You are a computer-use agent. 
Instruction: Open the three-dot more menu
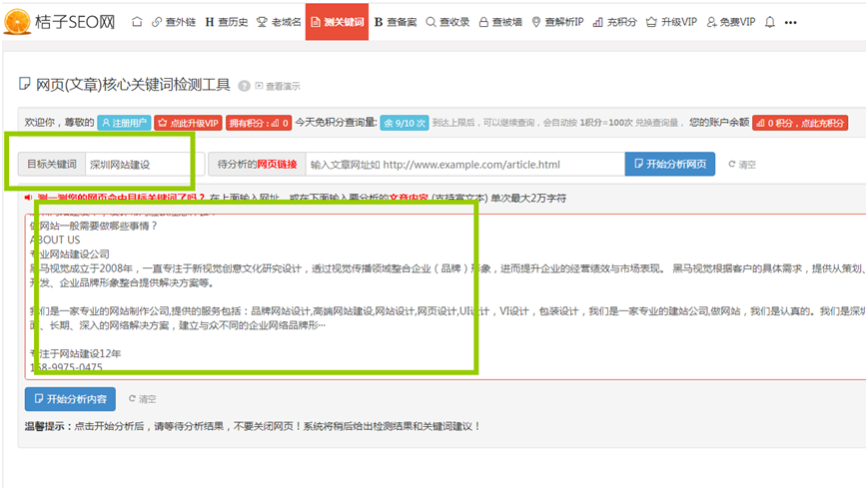[x=791, y=22]
